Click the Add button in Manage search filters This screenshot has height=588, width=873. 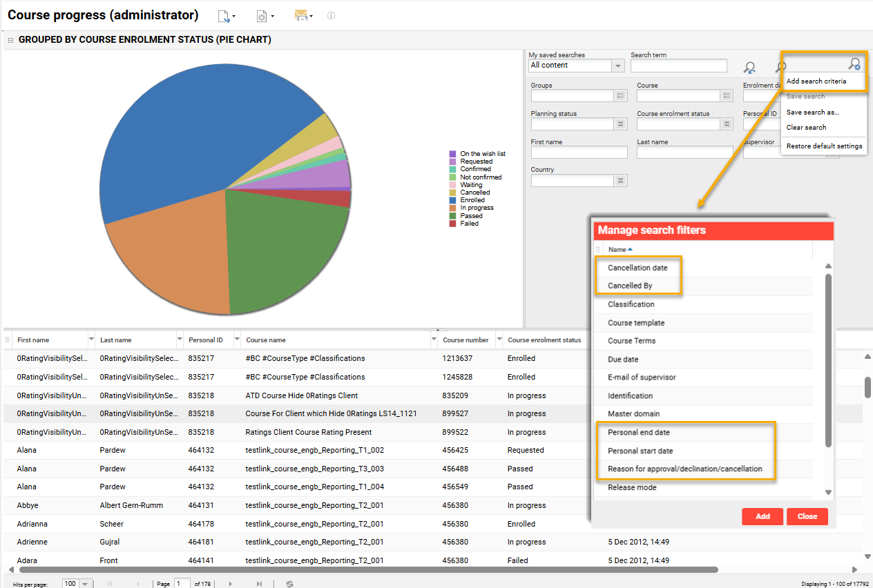[762, 516]
